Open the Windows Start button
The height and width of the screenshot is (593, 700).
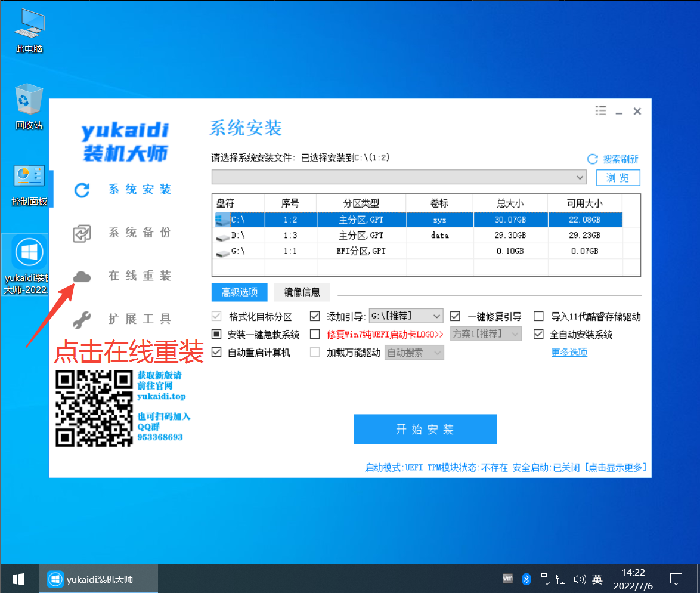18,579
